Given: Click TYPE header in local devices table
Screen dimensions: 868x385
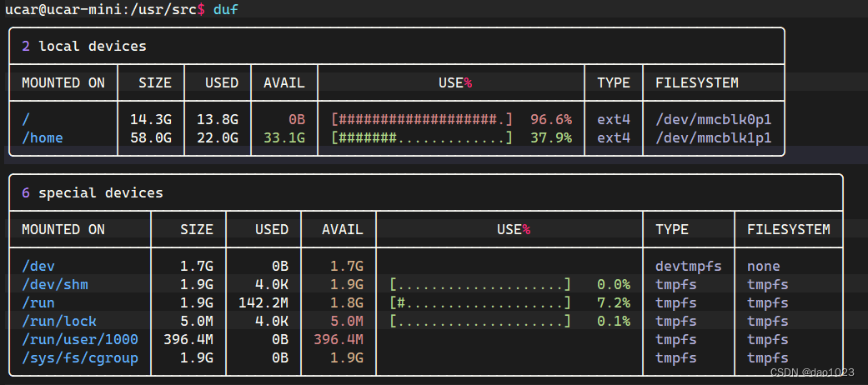Looking at the screenshot, I should [x=614, y=83].
